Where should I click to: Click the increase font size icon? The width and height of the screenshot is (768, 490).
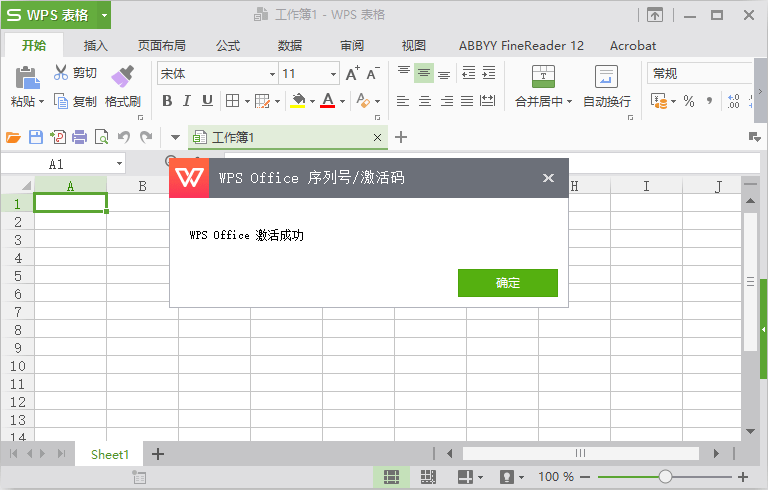coord(352,74)
